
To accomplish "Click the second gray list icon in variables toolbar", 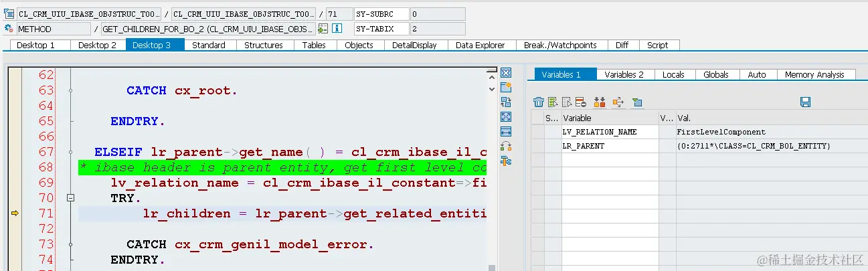I will (x=567, y=102).
